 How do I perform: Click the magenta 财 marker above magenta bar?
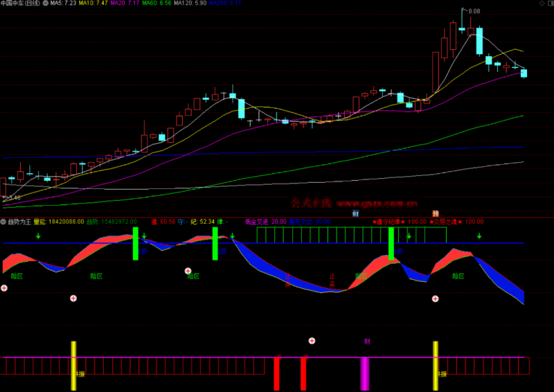[366, 341]
